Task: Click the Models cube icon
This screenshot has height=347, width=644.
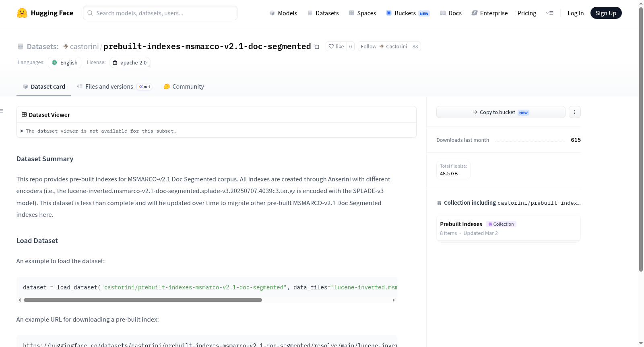Action: pos(272,13)
